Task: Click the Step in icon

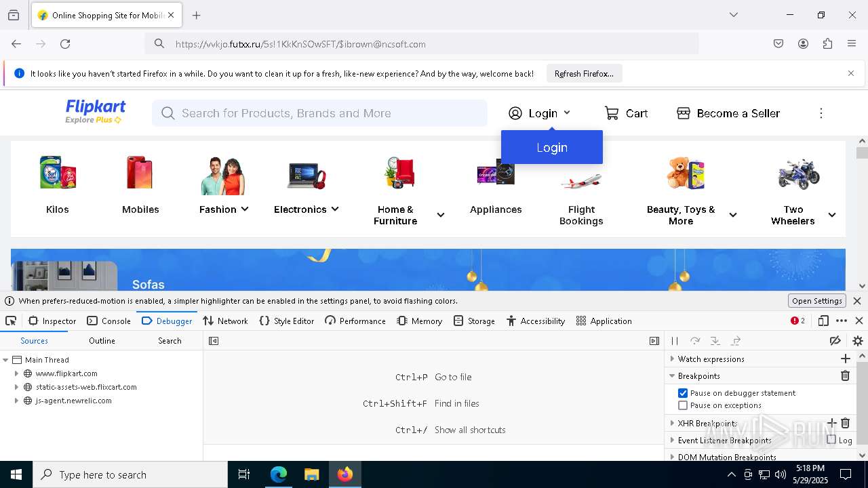Action: point(715,341)
